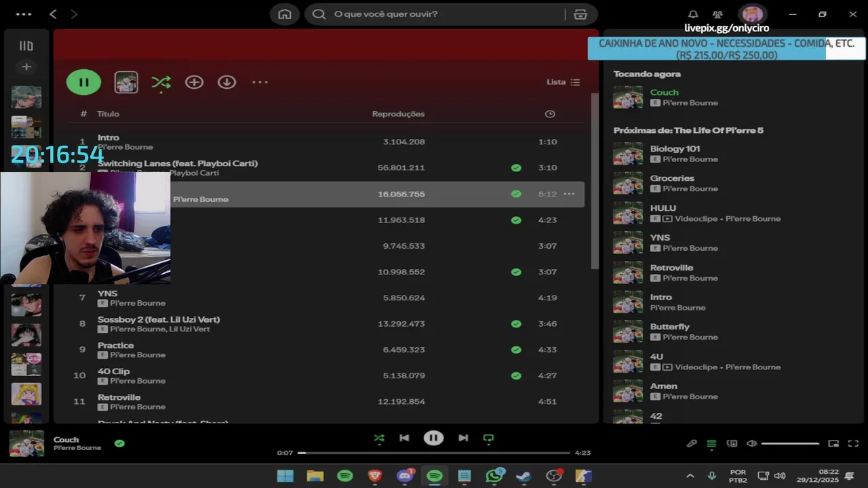Skip to previous track
This screenshot has height=488, width=868.
pyautogui.click(x=404, y=438)
